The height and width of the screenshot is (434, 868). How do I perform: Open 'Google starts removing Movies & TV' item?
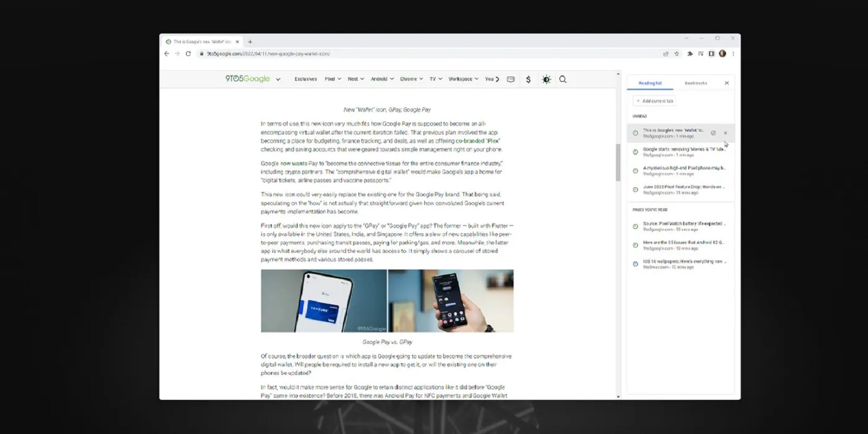[681, 152]
